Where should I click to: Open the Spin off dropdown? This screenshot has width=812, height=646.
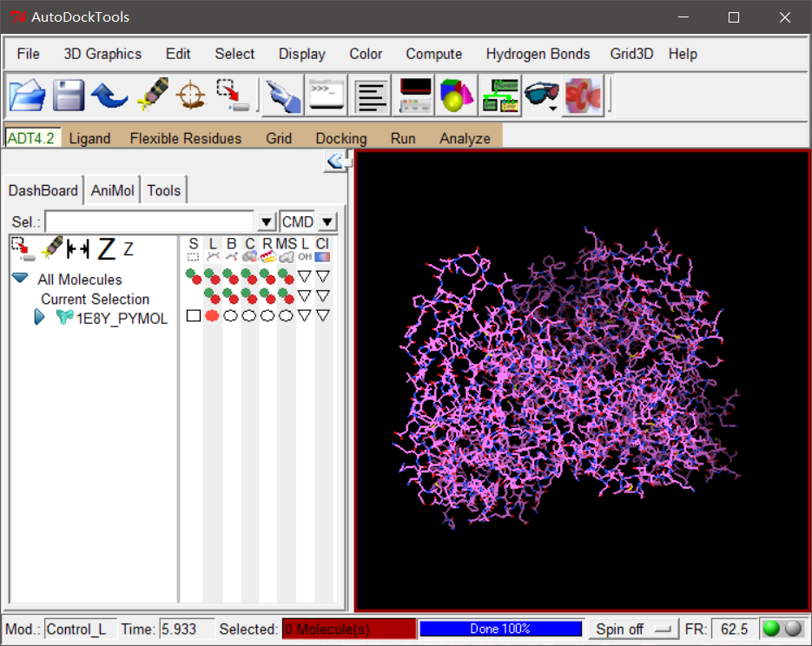coord(634,629)
